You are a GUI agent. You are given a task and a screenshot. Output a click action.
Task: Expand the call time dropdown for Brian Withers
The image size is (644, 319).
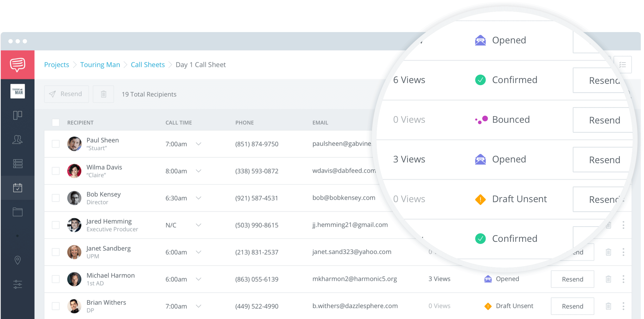point(199,306)
